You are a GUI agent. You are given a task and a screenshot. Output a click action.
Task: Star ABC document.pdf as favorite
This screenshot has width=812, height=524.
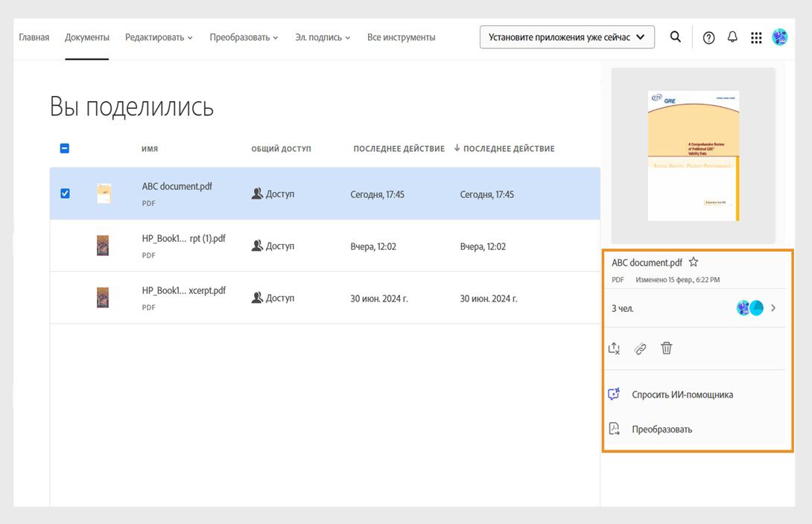click(694, 262)
